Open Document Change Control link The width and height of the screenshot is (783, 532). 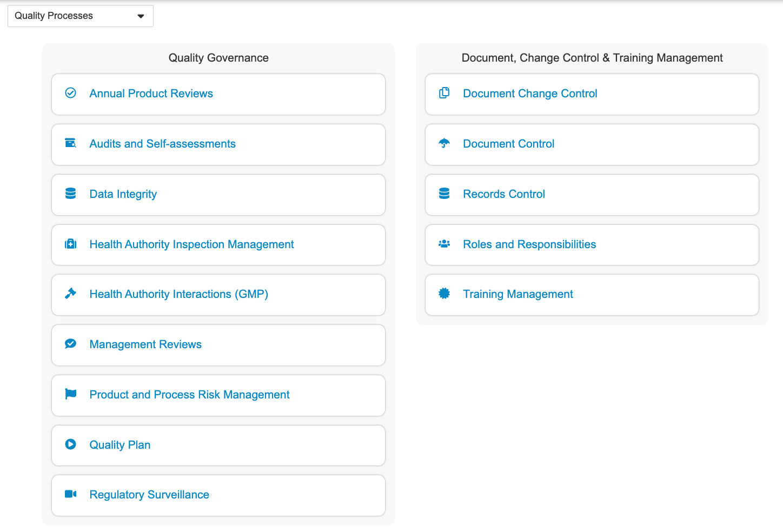point(530,94)
